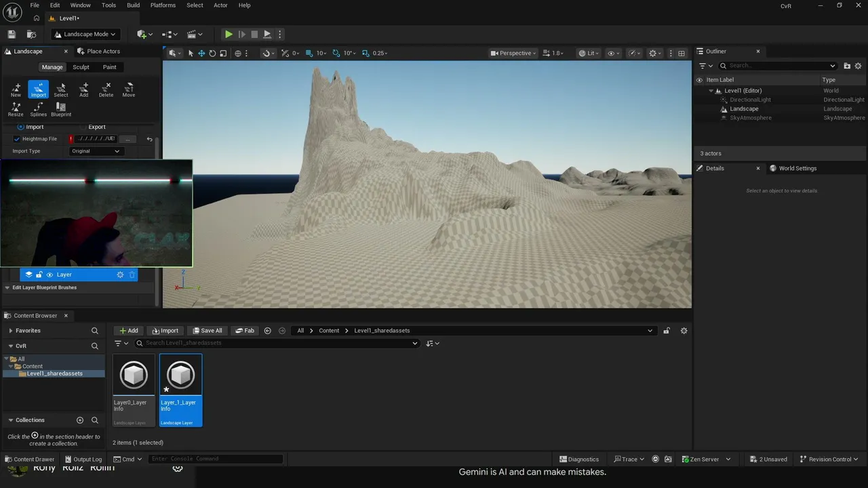This screenshot has height=488, width=868.
Task: Switch to the Paint tab
Action: (109, 67)
